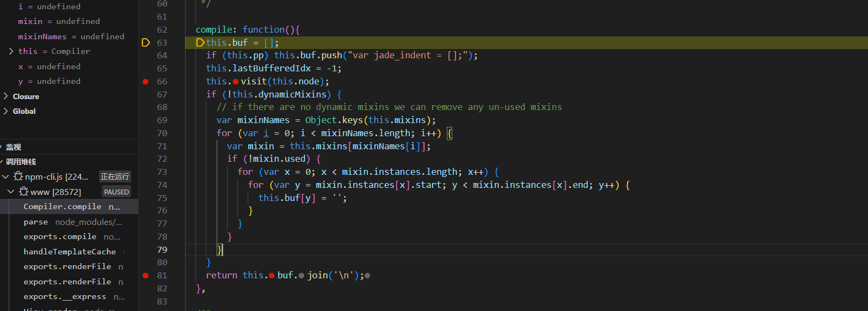Click the red inline breakpoint before buf on line 81

point(272,276)
